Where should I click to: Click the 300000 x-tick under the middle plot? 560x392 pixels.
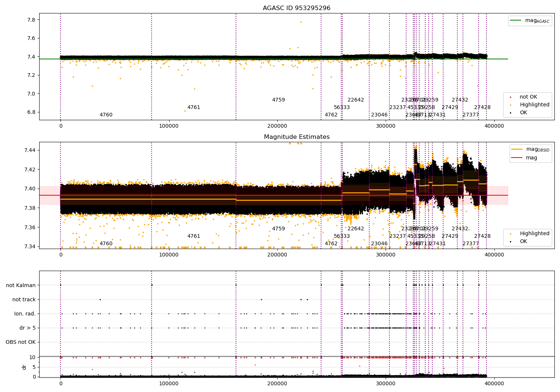pyautogui.click(x=386, y=255)
